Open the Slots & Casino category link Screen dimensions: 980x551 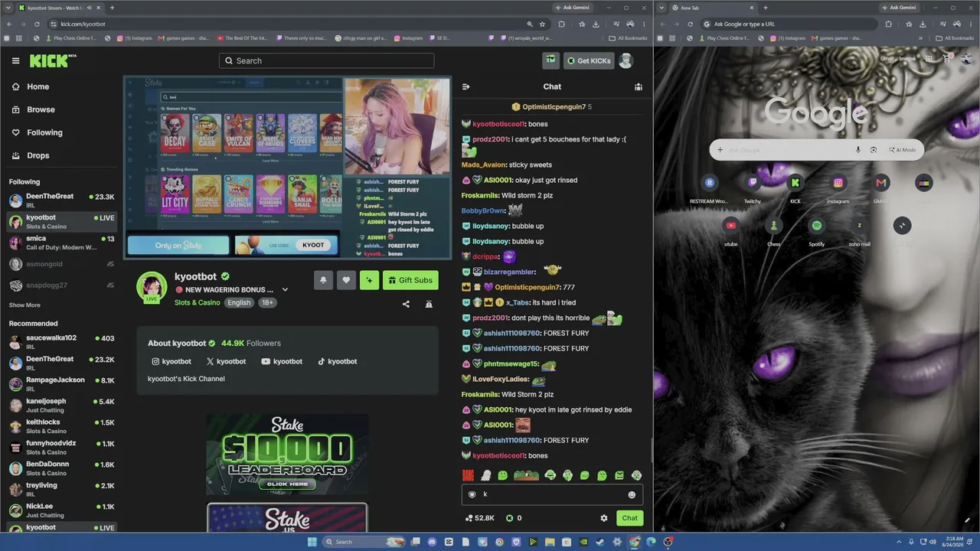(x=197, y=302)
